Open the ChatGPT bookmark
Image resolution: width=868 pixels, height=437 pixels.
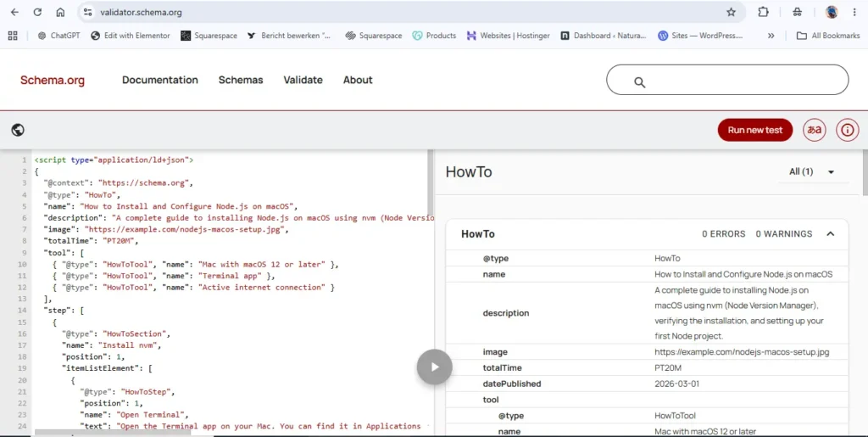(58, 36)
